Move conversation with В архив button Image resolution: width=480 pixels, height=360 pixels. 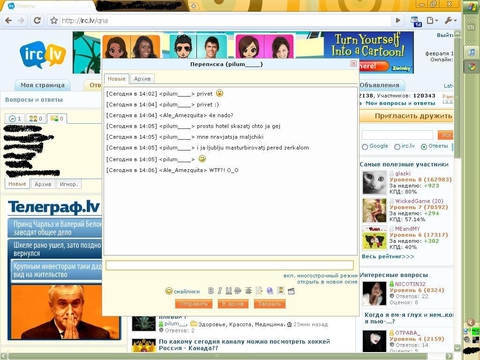click(x=233, y=304)
